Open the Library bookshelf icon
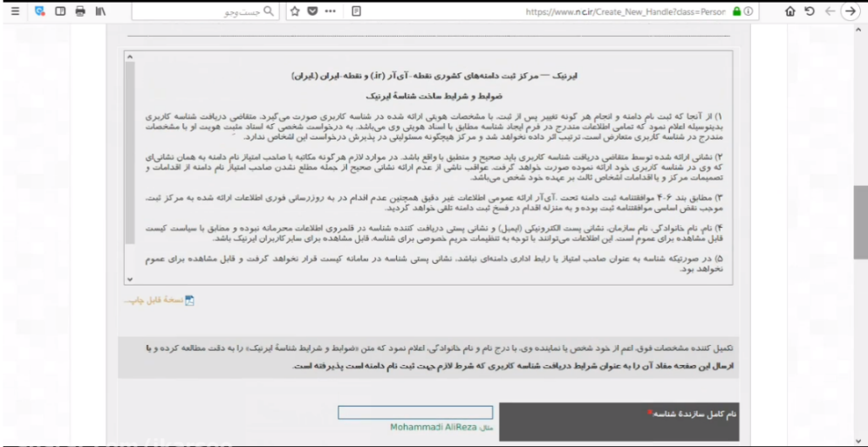This screenshot has width=868, height=447. coord(100,11)
